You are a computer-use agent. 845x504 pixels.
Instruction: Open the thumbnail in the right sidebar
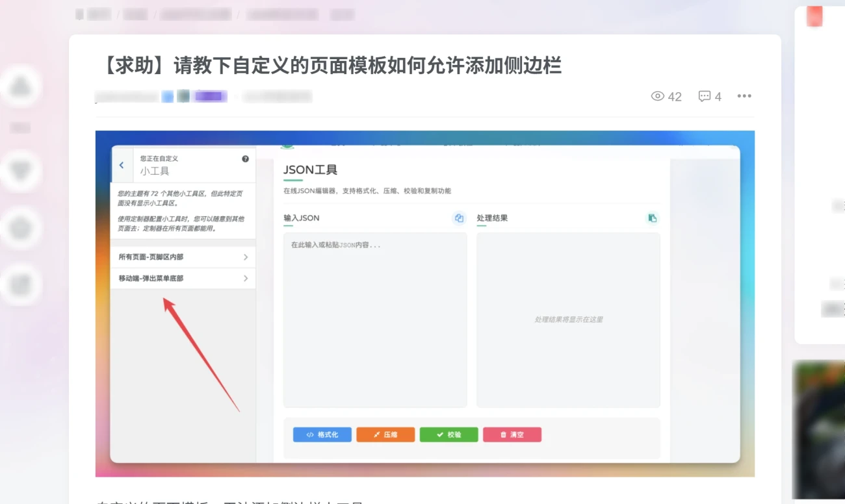(x=819, y=429)
